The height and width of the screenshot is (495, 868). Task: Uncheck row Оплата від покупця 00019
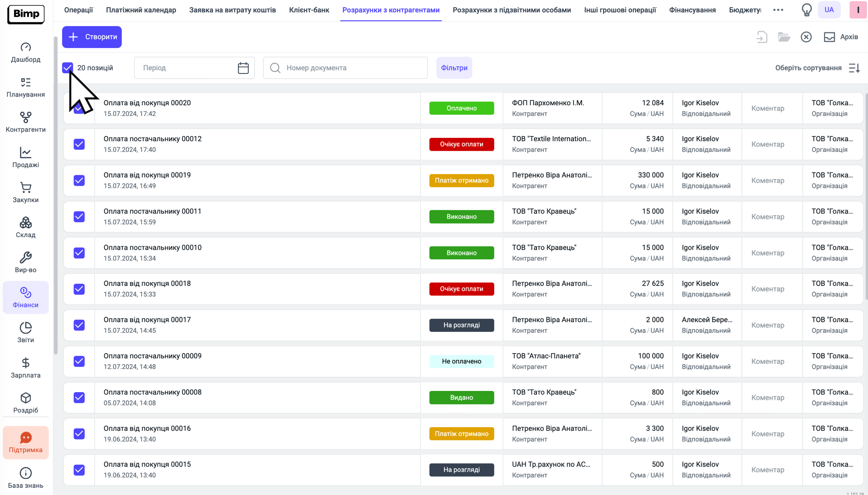pos(79,180)
